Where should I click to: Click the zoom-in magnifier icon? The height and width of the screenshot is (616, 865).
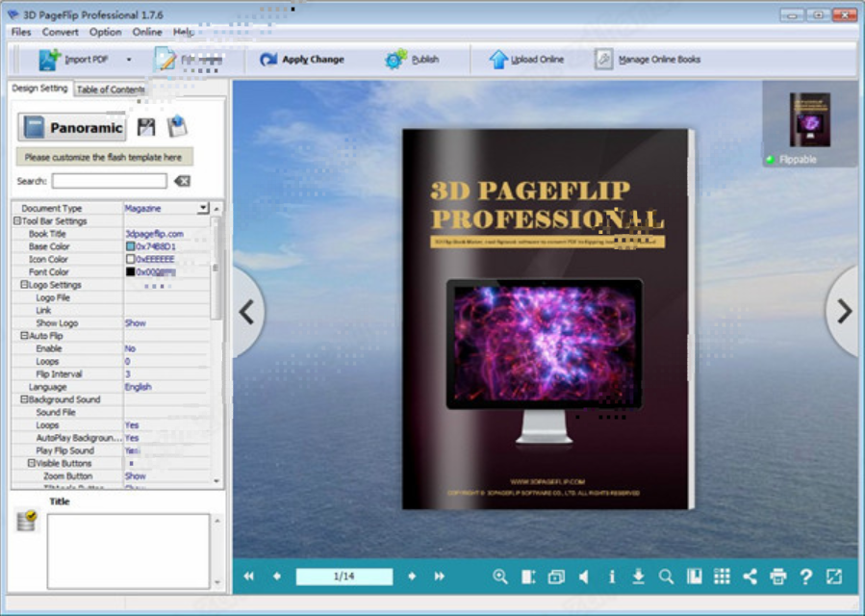point(500,577)
